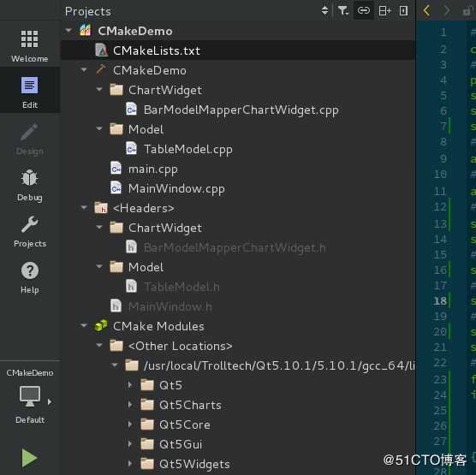
Task: Open main.cpp
Action: point(152,169)
